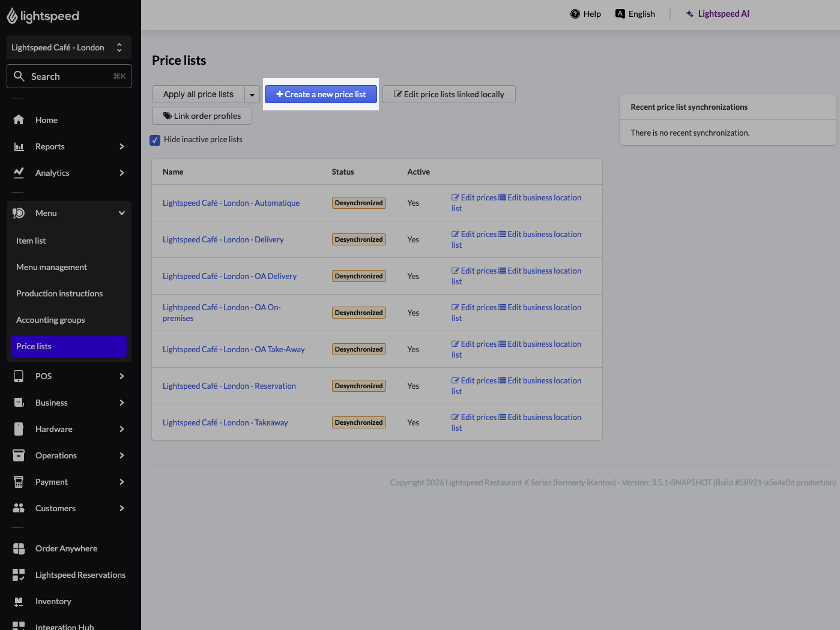
Task: Click the Lightspeed flame logo
Action: tap(12, 16)
